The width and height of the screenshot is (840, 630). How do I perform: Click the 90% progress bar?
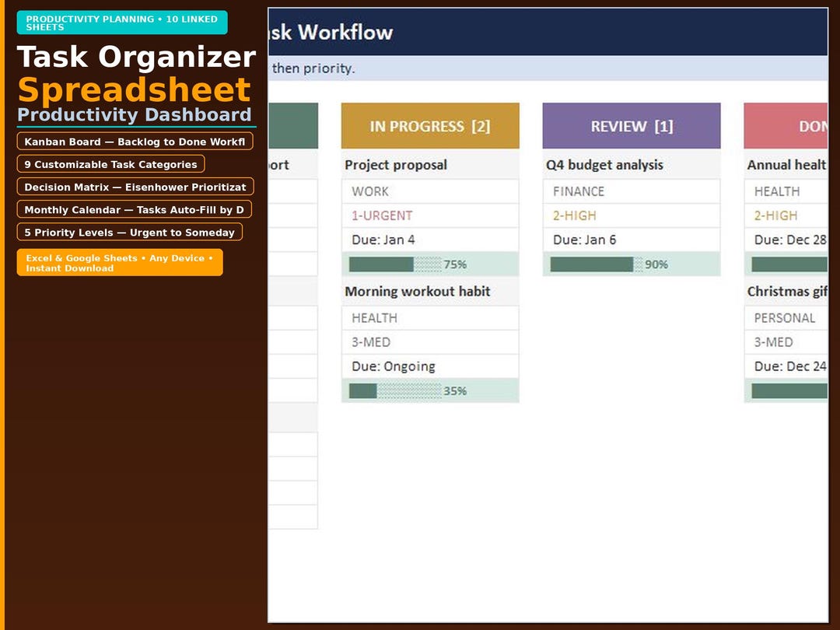632,264
